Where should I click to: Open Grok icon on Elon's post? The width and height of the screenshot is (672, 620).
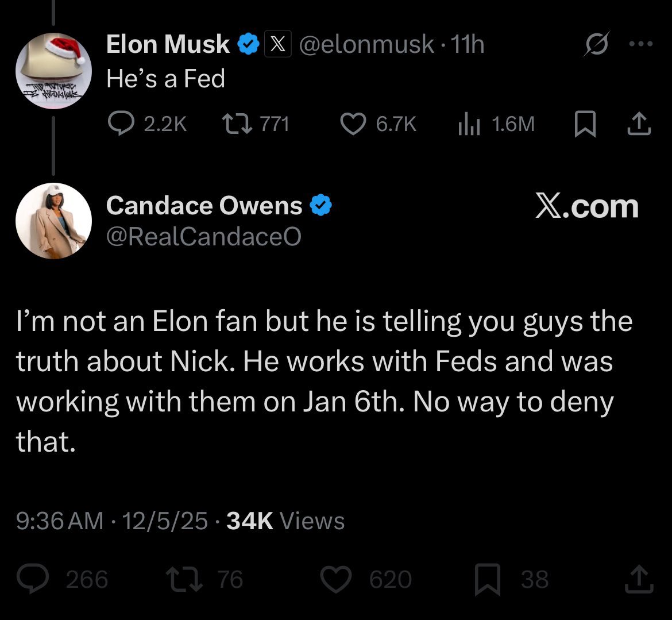594,45
